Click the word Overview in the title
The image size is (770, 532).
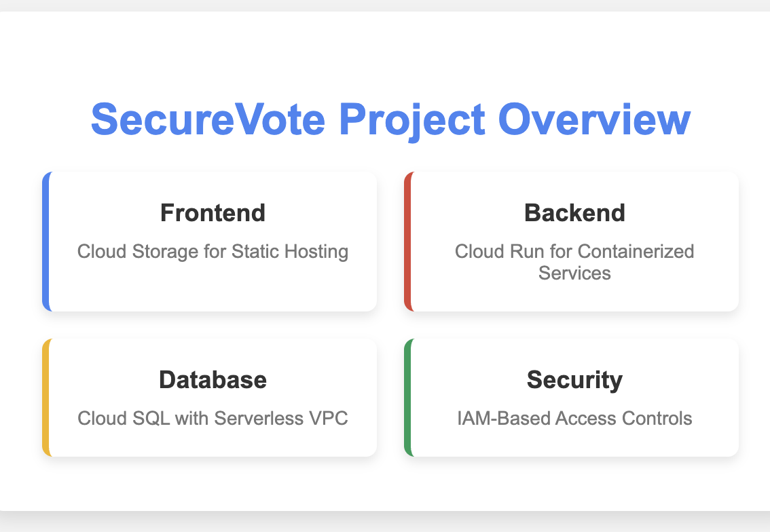(x=594, y=119)
